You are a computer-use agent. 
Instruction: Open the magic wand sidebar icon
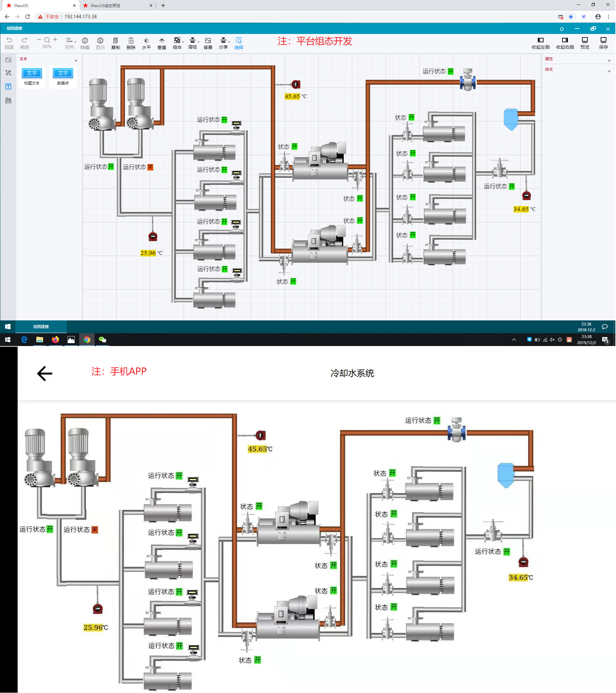(x=8, y=73)
